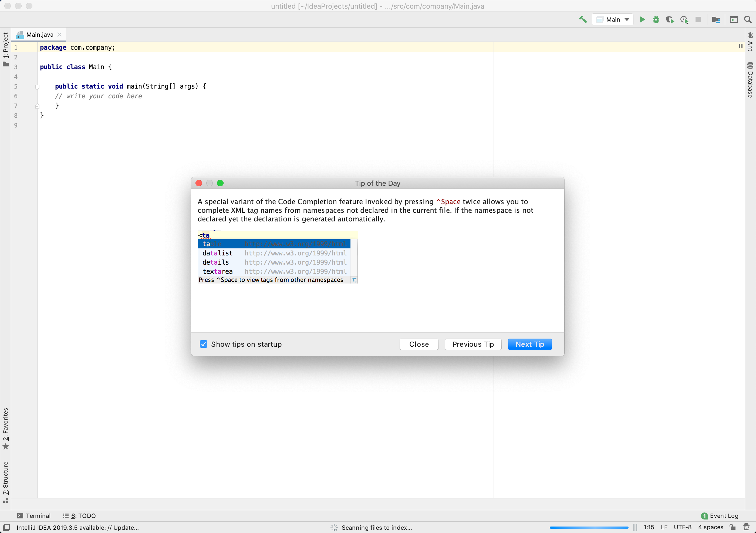Click the Next Tip button
Image resolution: width=756 pixels, height=533 pixels.
(x=529, y=344)
